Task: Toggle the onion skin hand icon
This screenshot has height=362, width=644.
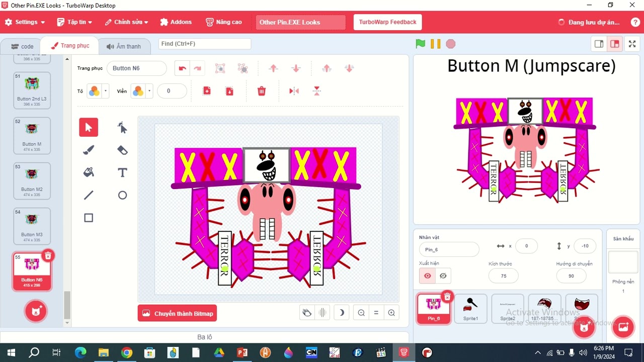Action: [x=307, y=313]
